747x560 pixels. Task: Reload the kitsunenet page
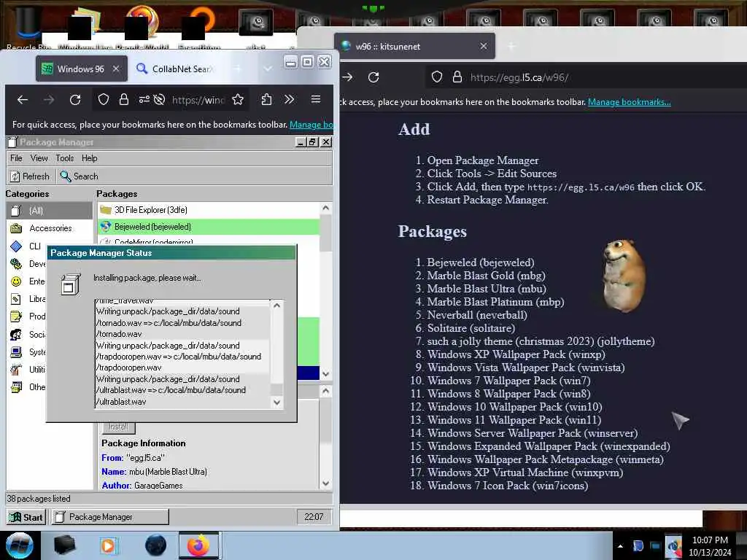coord(373,77)
